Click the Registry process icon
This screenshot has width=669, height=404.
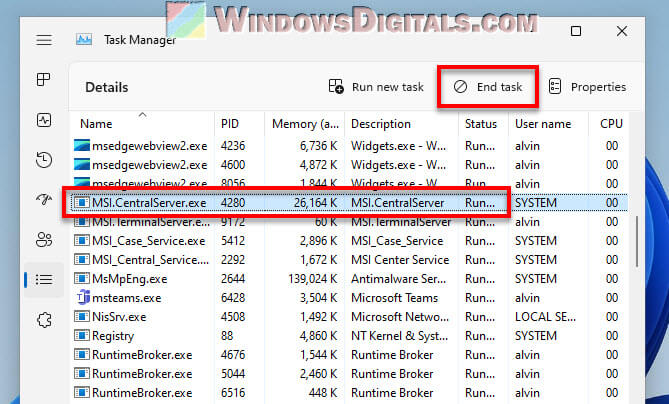point(82,335)
